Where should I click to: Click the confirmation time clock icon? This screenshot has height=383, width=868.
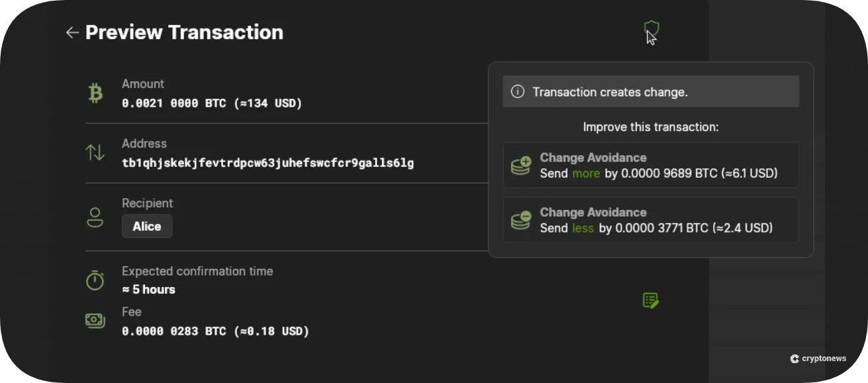click(x=95, y=280)
